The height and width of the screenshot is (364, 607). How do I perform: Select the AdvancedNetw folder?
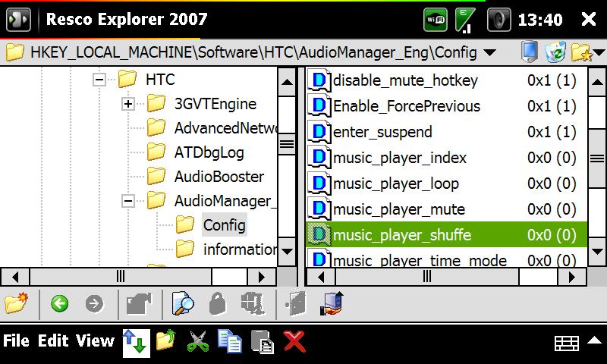225,128
